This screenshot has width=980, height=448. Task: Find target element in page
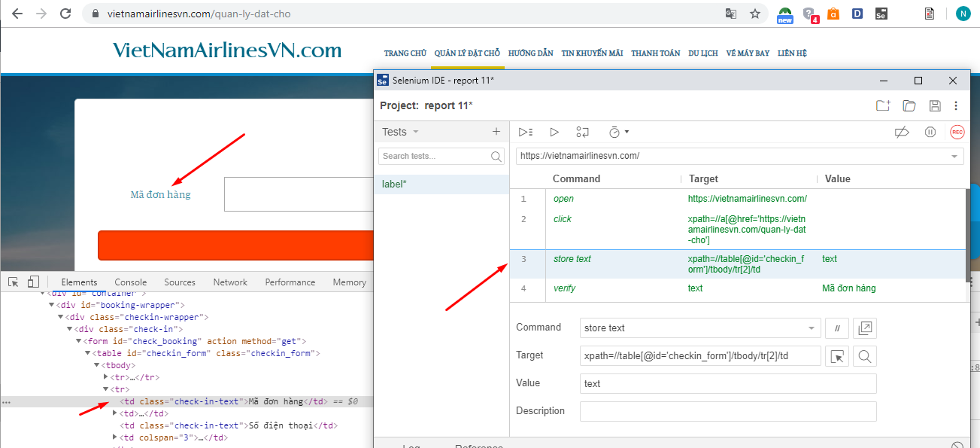tap(865, 356)
